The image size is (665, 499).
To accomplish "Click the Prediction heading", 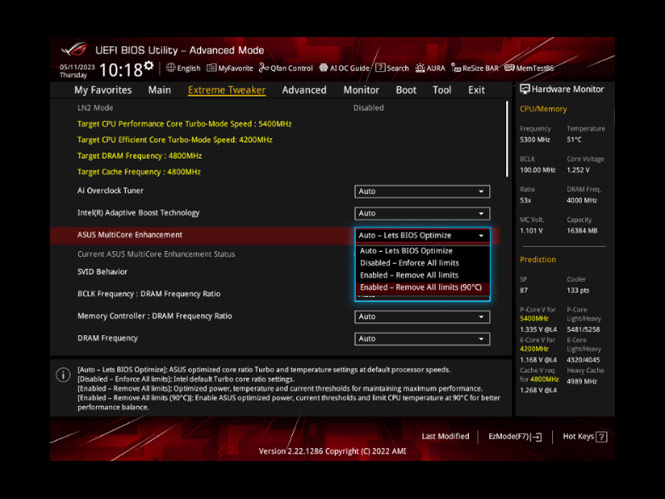I will [538, 259].
